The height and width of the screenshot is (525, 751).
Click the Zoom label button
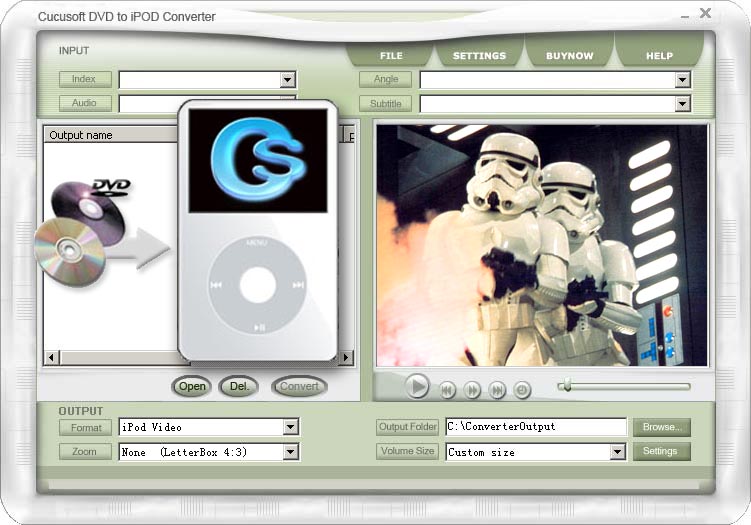click(x=85, y=451)
